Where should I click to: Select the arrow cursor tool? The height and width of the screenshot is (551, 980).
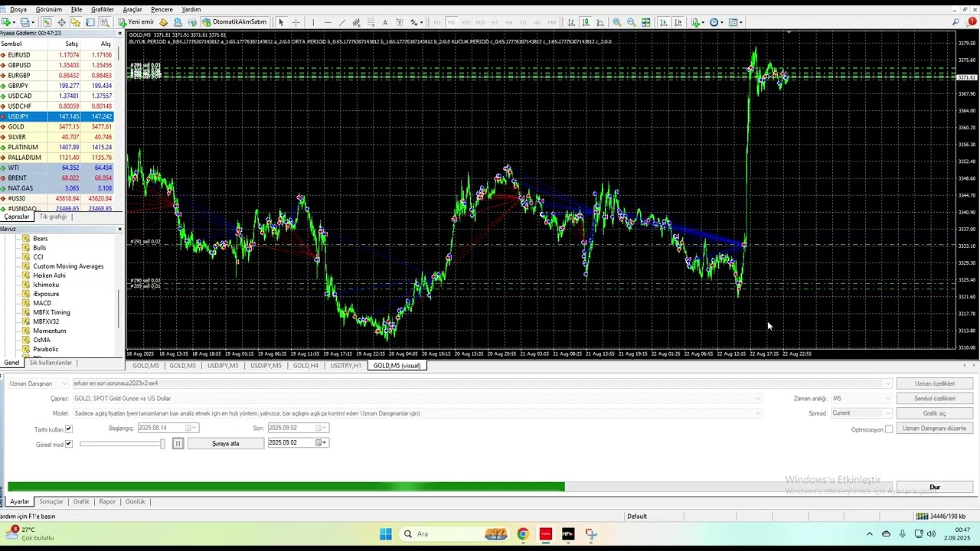281,22
